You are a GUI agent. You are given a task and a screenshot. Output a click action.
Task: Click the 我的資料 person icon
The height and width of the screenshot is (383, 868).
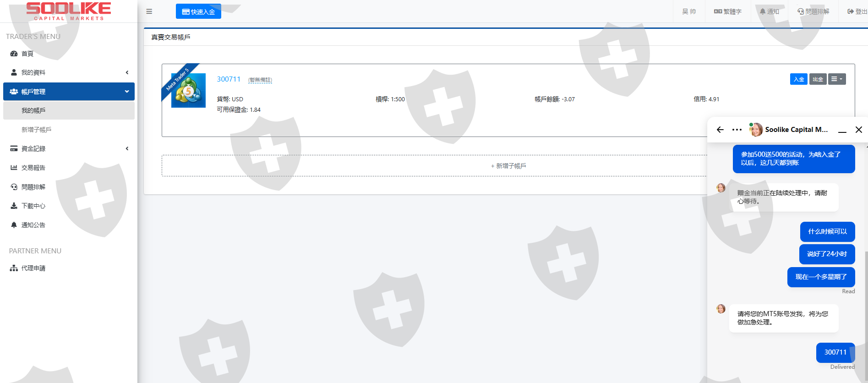[14, 72]
